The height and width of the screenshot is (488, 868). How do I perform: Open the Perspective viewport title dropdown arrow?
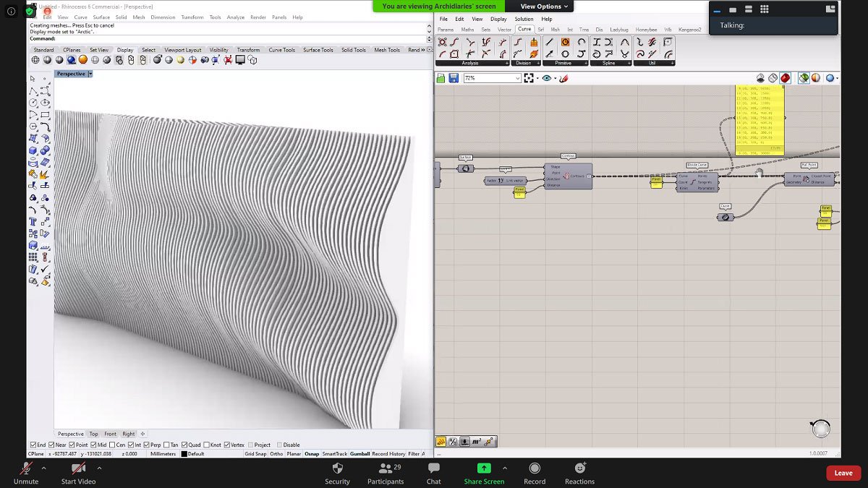(x=90, y=74)
